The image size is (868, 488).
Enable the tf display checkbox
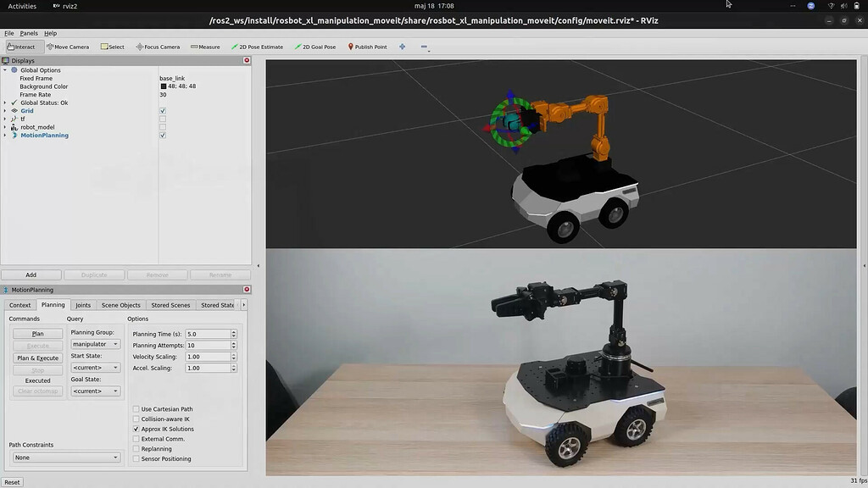tap(161, 119)
